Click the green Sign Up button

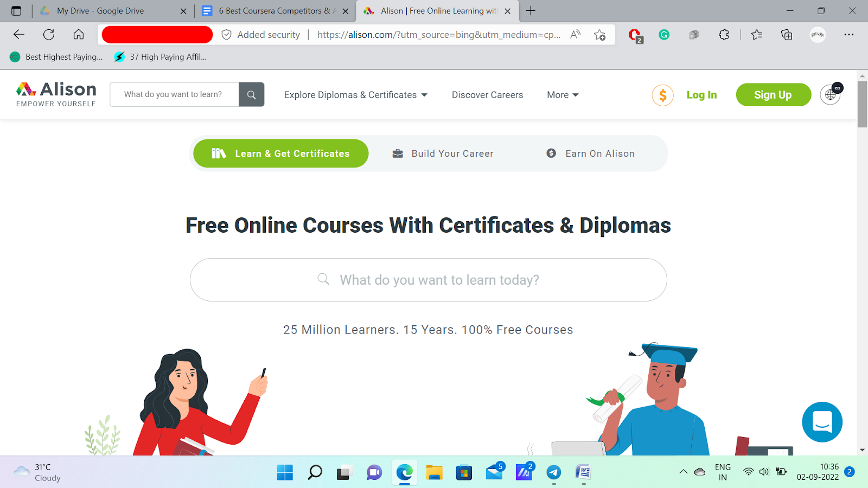tap(773, 95)
